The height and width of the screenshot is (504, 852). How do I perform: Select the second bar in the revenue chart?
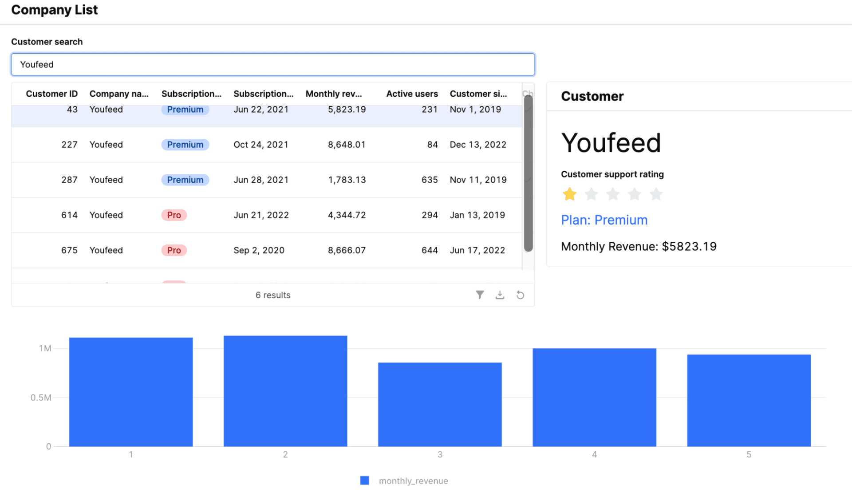pyautogui.click(x=285, y=390)
